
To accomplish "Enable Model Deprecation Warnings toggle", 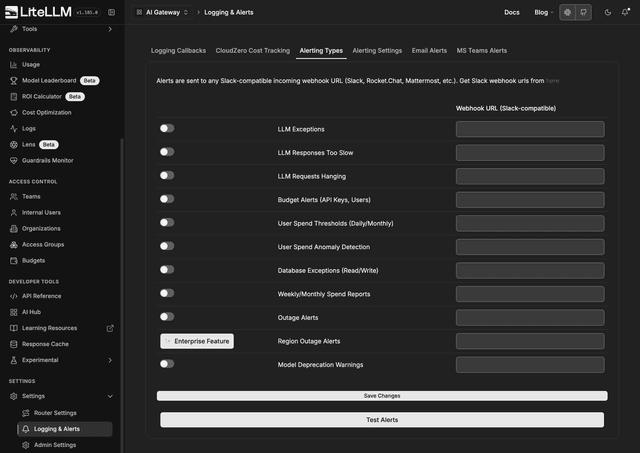I will point(167,364).
